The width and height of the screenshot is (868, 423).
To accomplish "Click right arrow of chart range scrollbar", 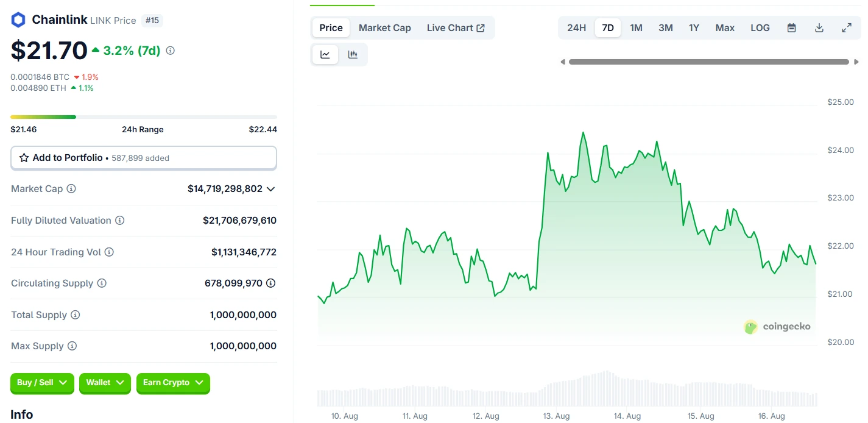I will pos(856,62).
